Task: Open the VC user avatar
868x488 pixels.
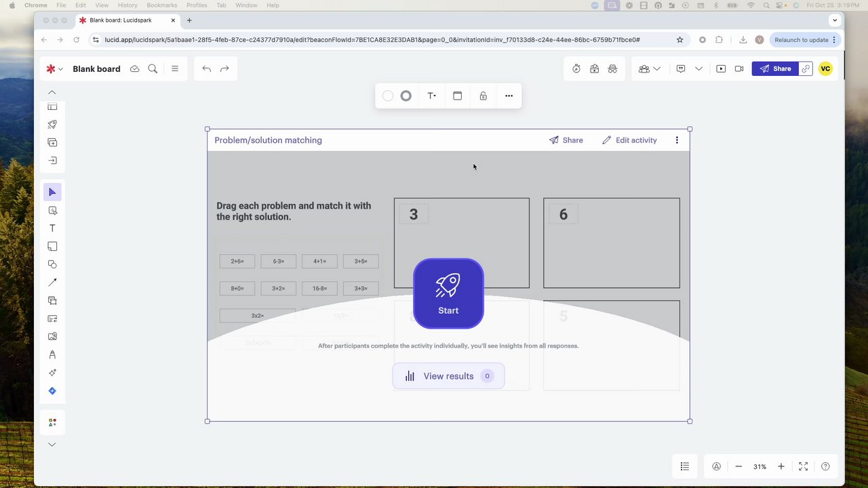Action: pyautogui.click(x=825, y=68)
